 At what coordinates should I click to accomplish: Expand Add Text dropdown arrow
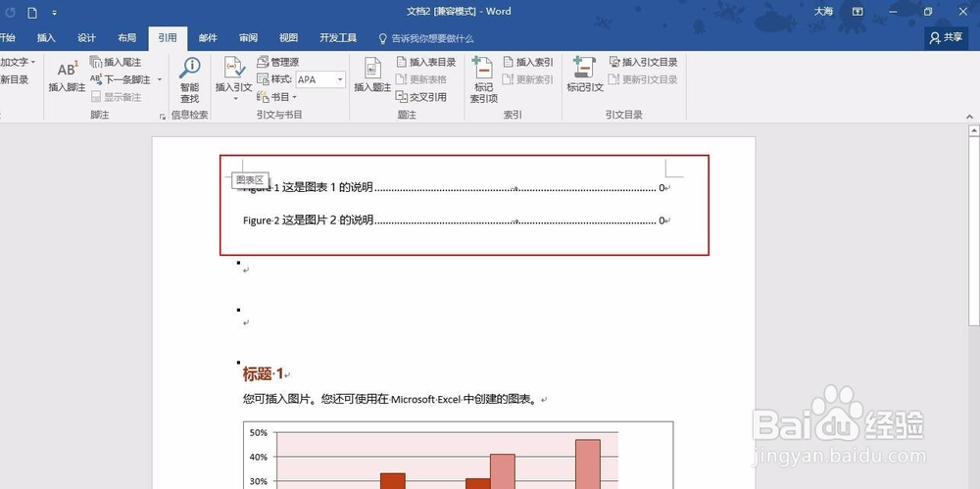(x=33, y=62)
